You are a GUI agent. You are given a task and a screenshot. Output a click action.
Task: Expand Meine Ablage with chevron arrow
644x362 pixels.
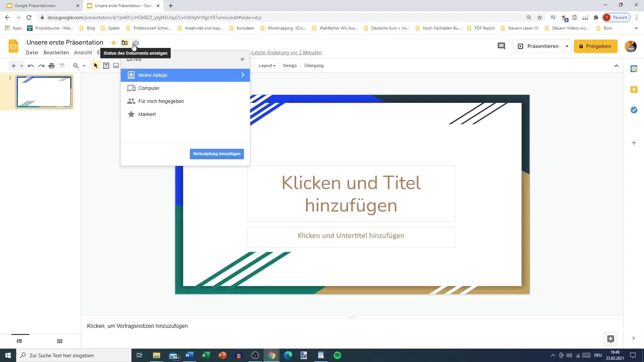point(243,75)
